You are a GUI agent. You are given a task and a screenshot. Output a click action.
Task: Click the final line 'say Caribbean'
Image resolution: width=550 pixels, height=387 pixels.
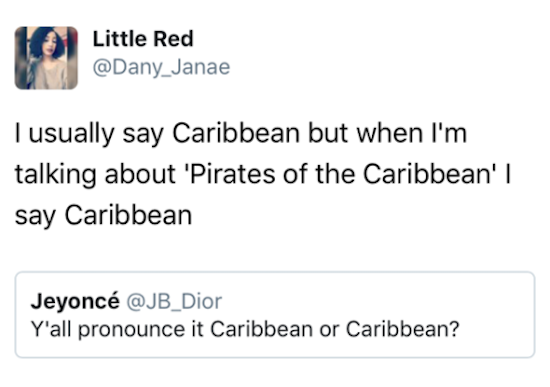tap(103, 216)
